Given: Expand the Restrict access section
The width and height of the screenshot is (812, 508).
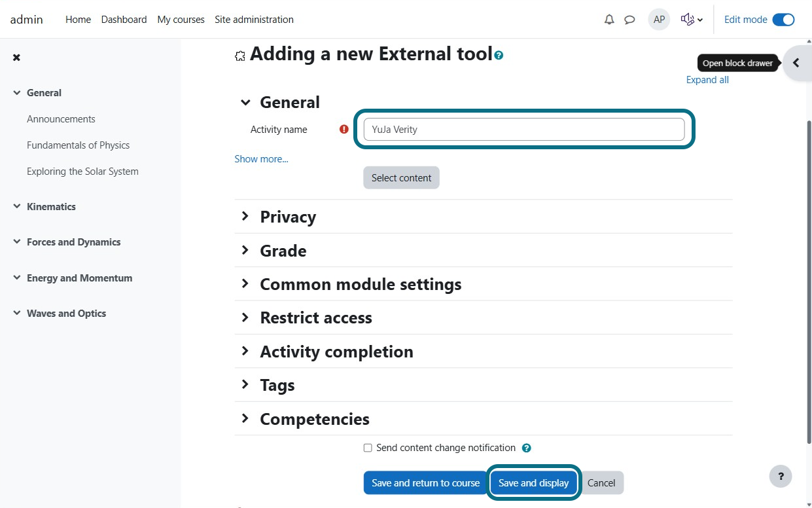Looking at the screenshot, I should [245, 317].
